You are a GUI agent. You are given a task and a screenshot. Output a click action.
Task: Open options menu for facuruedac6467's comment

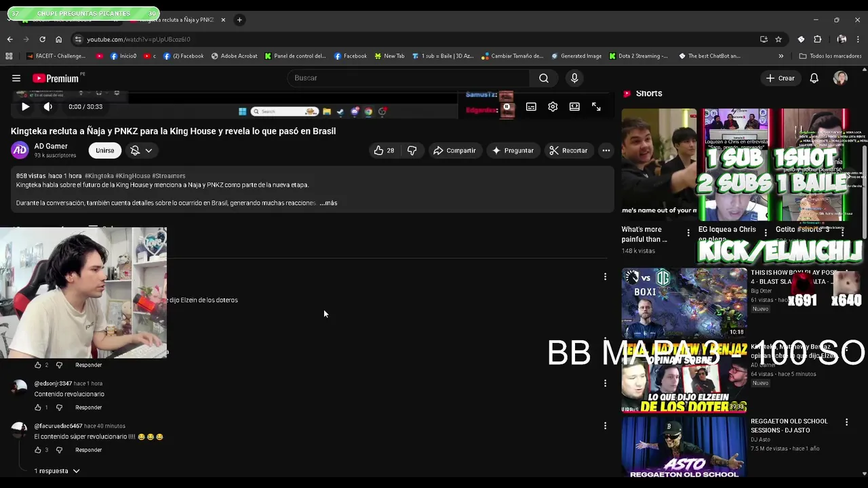(605, 426)
